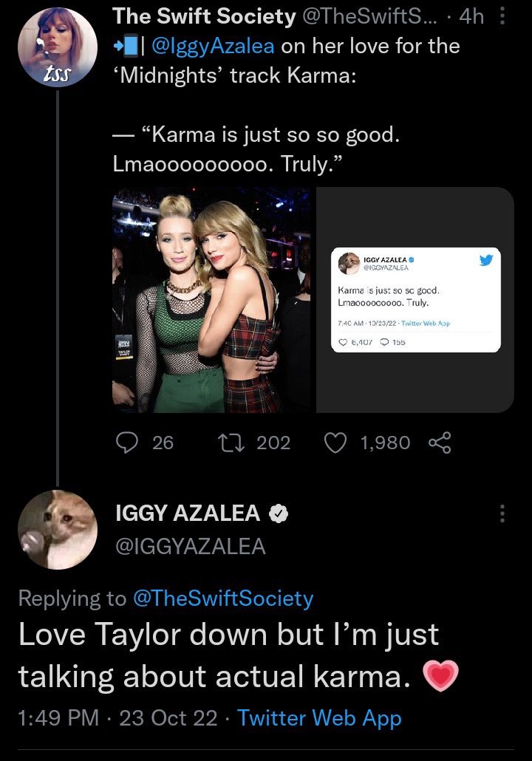Click the IGGY AZALEA display name

point(188,513)
